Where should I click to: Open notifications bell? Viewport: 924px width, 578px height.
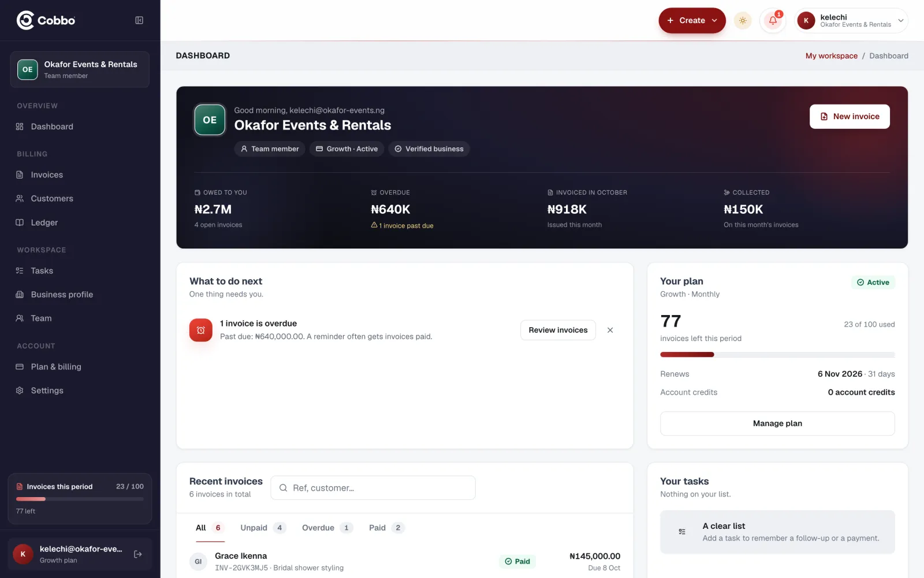point(773,21)
